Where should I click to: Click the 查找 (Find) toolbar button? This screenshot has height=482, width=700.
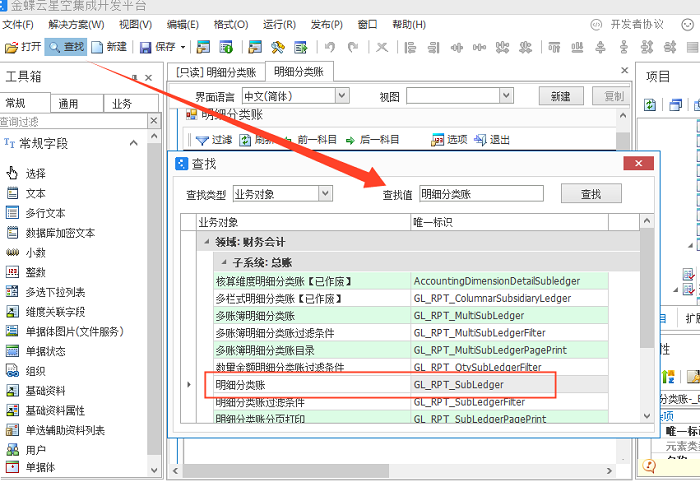(66, 46)
